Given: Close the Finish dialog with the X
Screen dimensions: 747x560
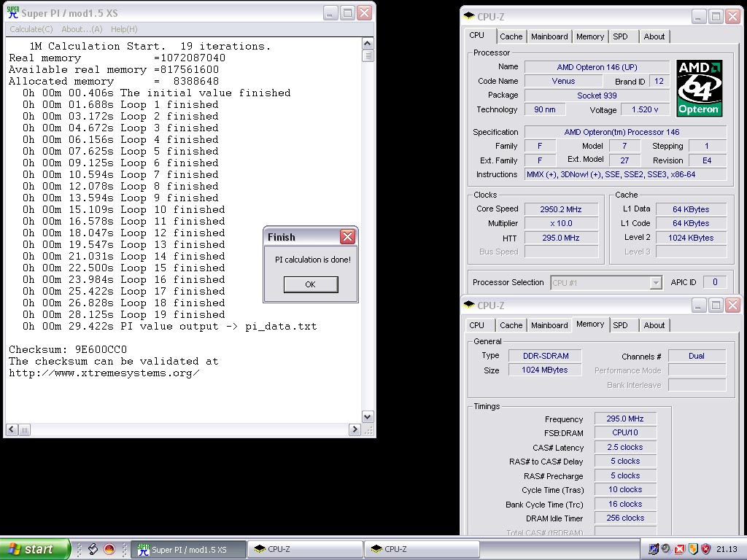Looking at the screenshot, I should (347, 237).
